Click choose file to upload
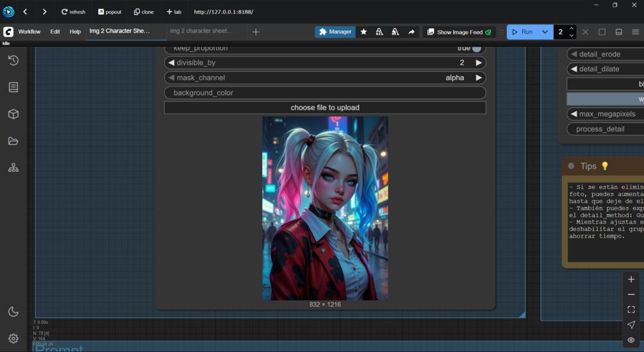The height and width of the screenshot is (352, 644). [325, 108]
